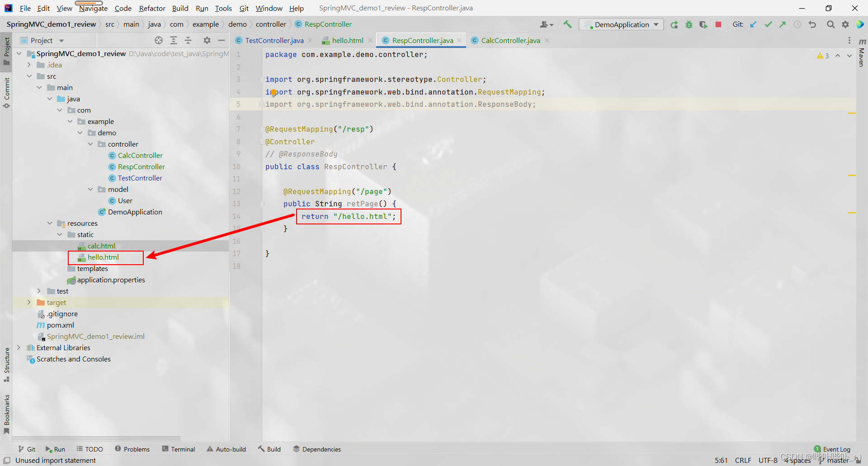Viewport: 868px width, 466px height.
Task: Open the Project view mode dropdown
Action: click(42, 40)
